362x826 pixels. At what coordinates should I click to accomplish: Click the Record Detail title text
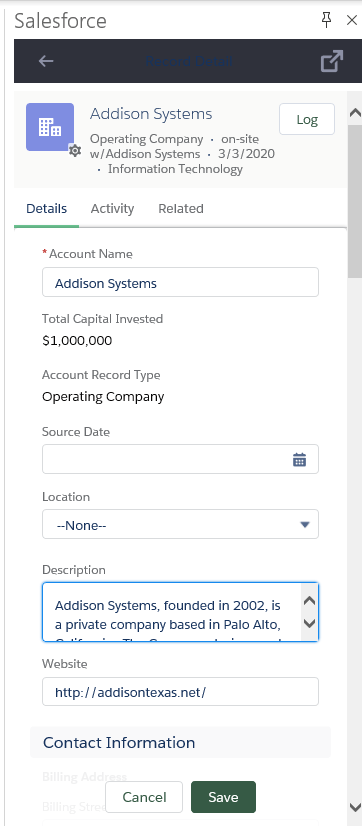[x=189, y=61]
